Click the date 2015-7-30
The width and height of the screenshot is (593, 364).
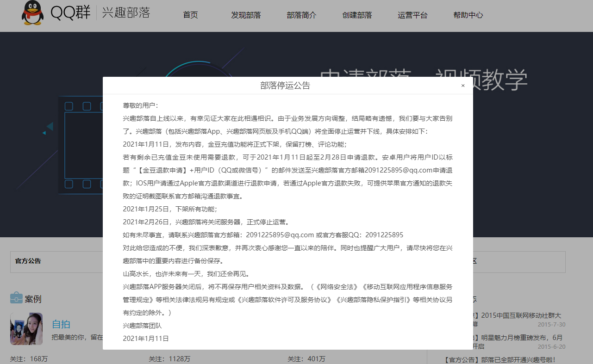pos(551,325)
